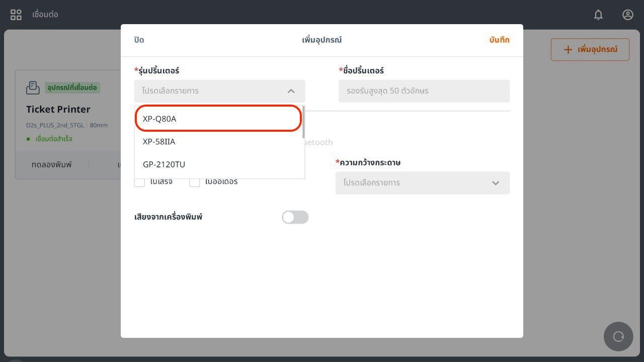Click the plus icon in เพิ่มอุปกรณ์
Image resolution: width=644 pixels, height=362 pixels.
point(568,49)
